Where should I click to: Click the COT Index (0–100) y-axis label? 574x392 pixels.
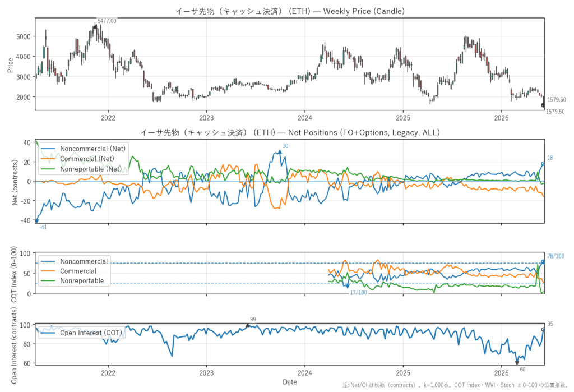pos(14,274)
